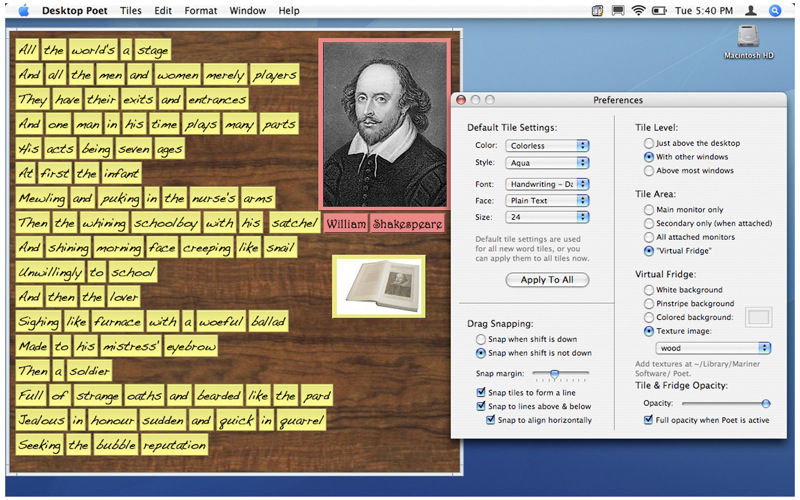Click the word tile 'reputation'
The image size is (800, 500).
point(174,445)
